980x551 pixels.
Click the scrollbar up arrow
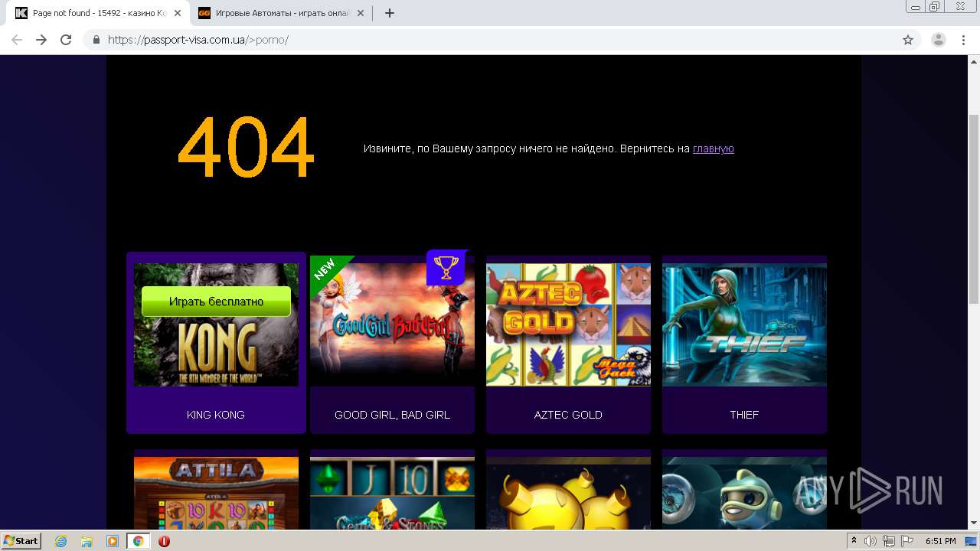tap(974, 61)
